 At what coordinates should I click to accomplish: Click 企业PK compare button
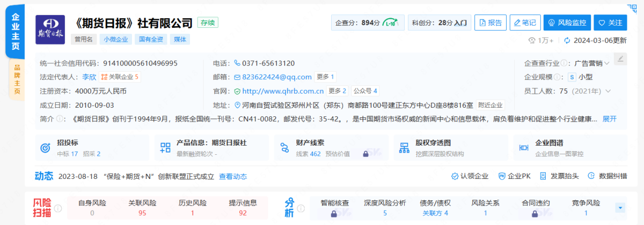(514, 176)
